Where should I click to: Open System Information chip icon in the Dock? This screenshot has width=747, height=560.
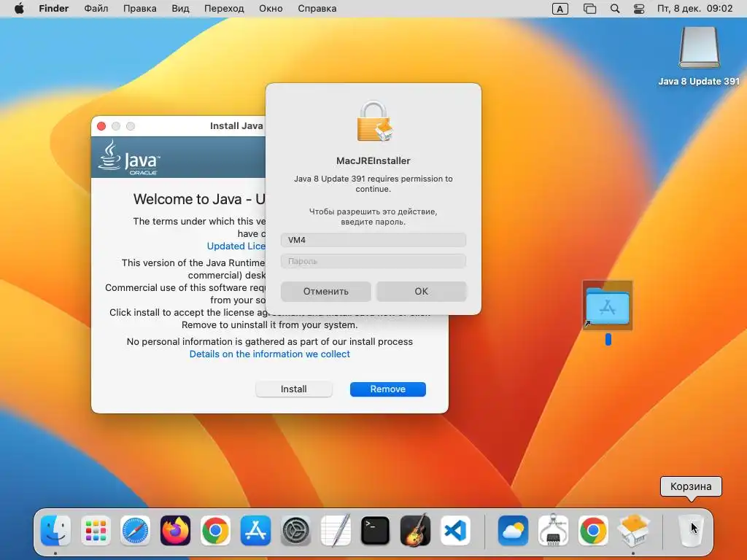coord(553,530)
